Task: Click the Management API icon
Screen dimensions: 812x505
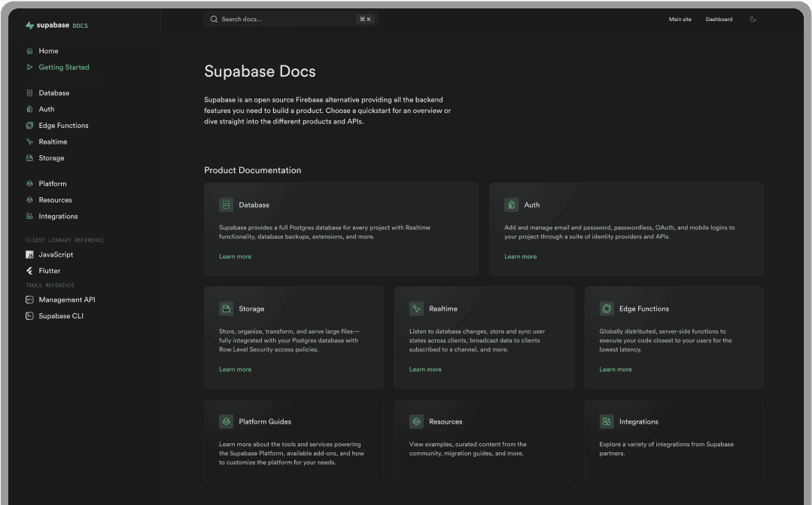Action: pyautogui.click(x=29, y=300)
